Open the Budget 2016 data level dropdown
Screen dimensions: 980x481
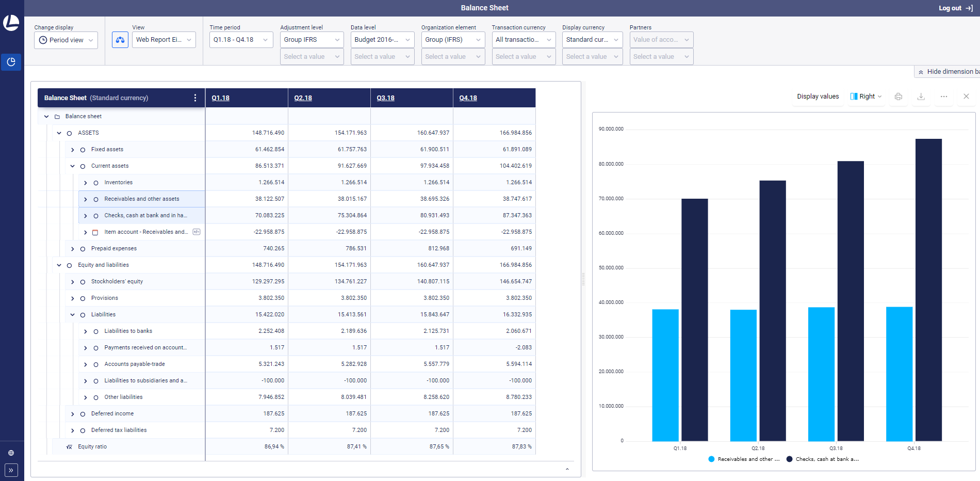(x=383, y=40)
